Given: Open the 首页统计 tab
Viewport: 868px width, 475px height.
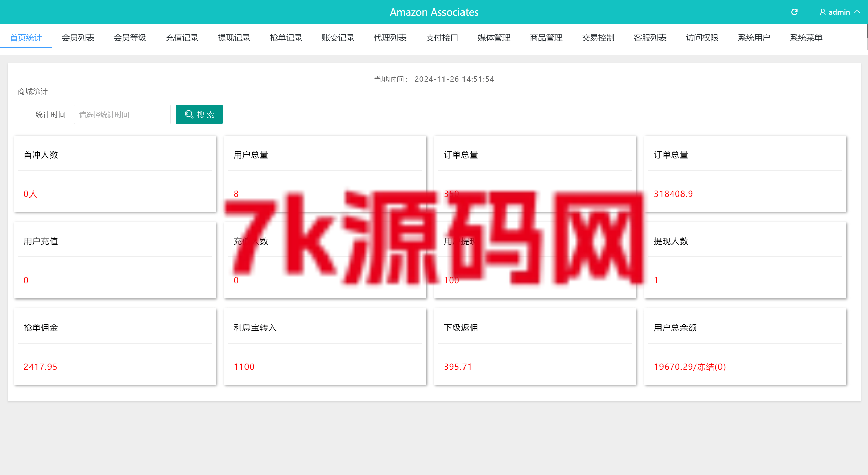Looking at the screenshot, I should click(26, 38).
